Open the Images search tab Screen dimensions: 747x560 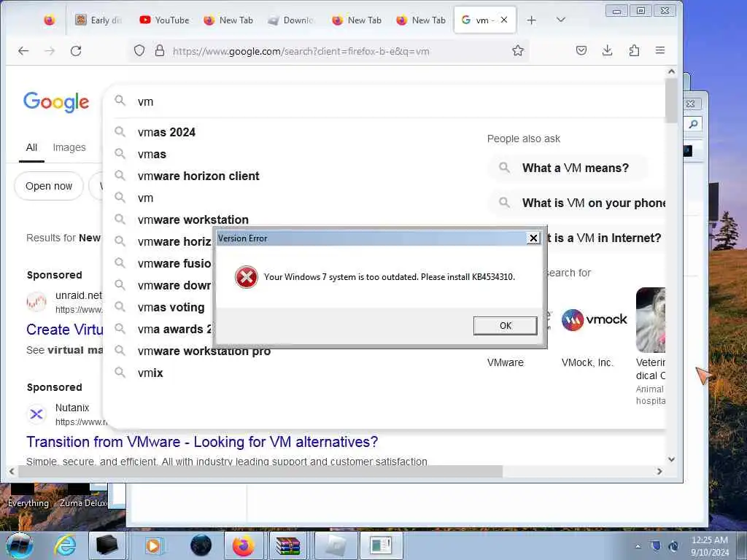coord(69,147)
